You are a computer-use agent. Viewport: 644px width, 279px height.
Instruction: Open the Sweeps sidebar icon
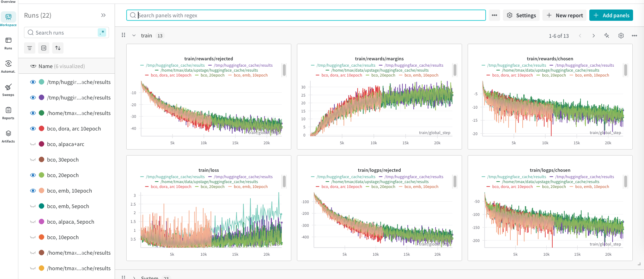8,90
